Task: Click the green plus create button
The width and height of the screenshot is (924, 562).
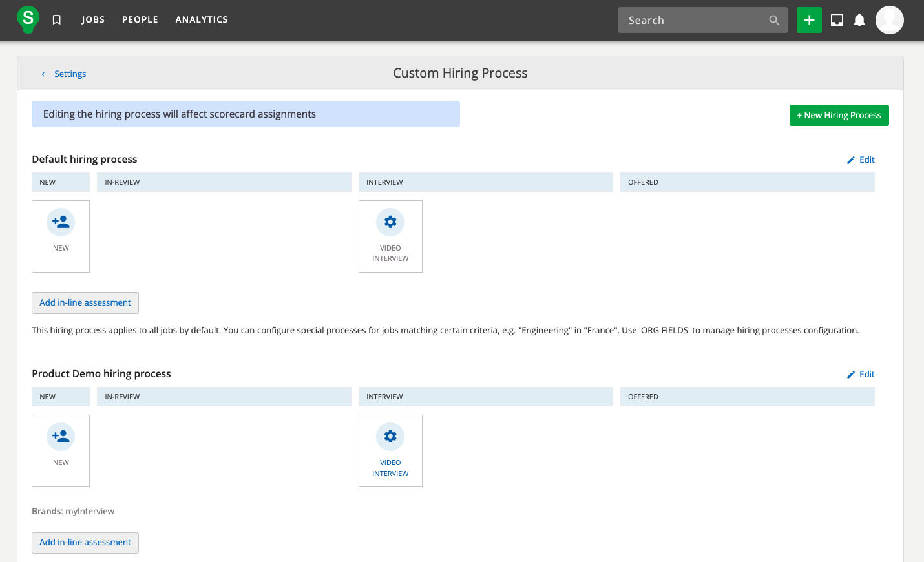Action: coord(808,20)
